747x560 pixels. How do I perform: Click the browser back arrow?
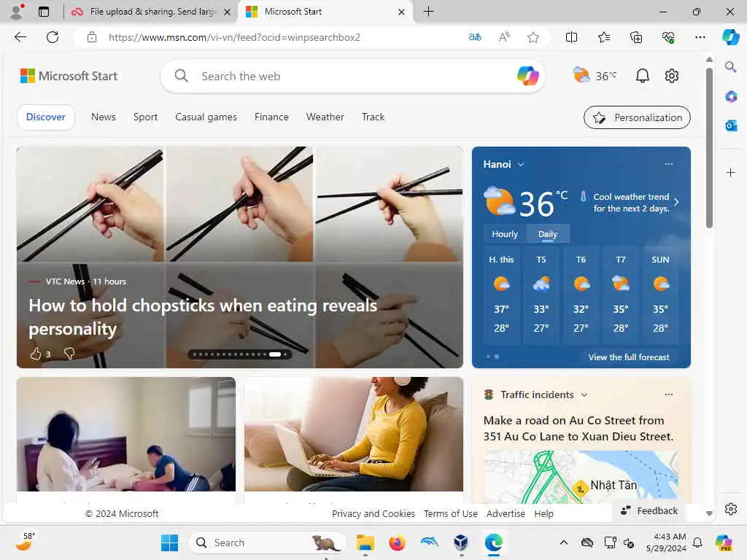(x=20, y=37)
